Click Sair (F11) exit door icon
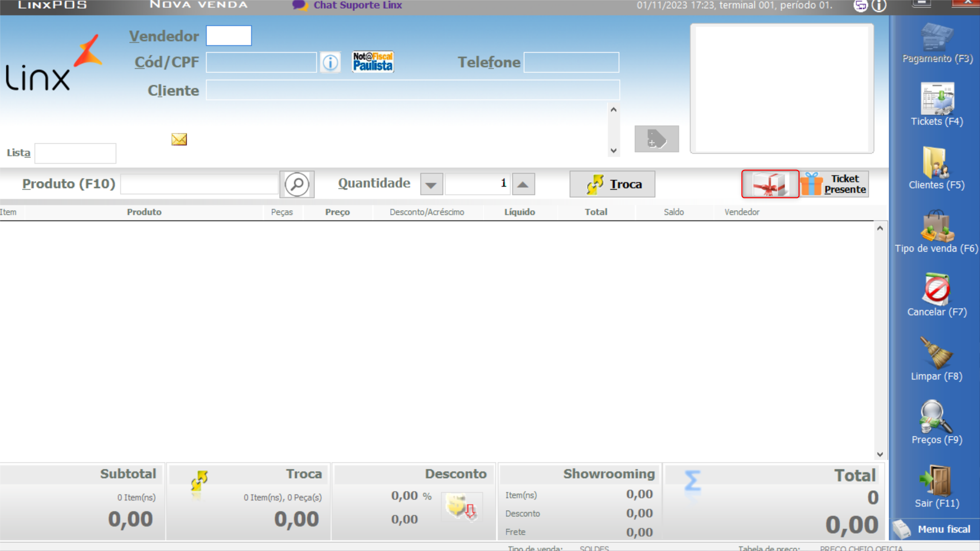This screenshot has width=980, height=551. tap(937, 481)
